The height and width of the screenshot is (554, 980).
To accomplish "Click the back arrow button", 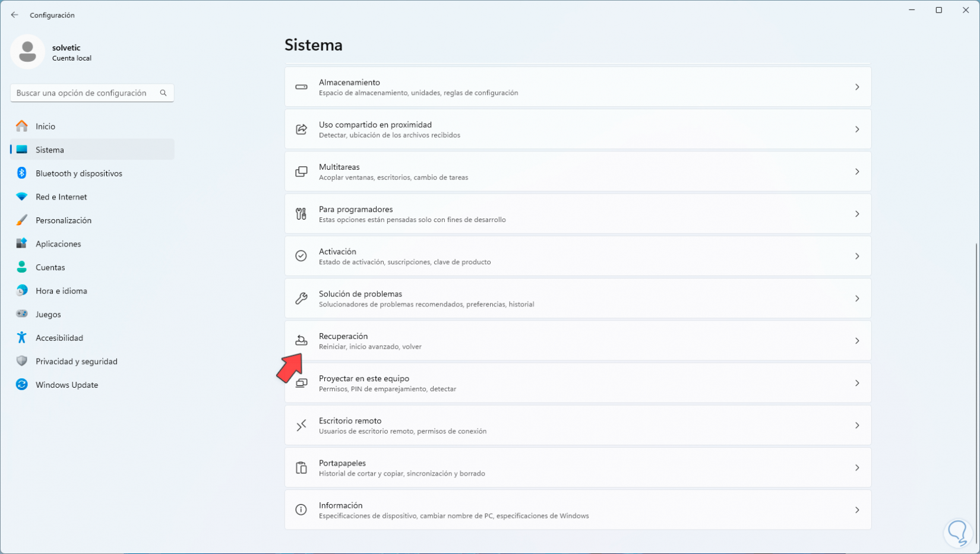I will [15, 15].
